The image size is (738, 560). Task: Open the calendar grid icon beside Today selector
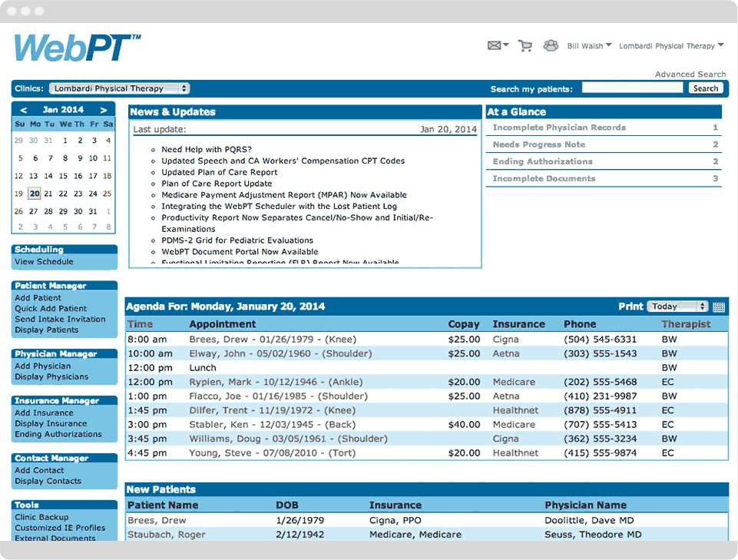coord(717,307)
